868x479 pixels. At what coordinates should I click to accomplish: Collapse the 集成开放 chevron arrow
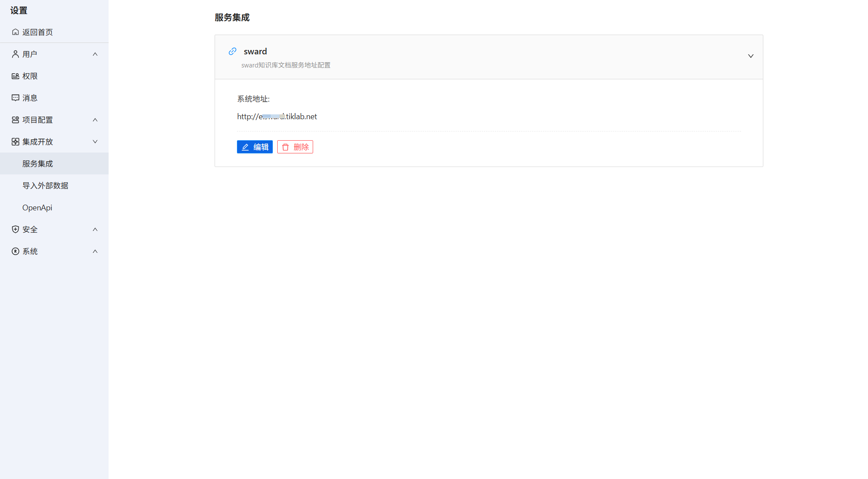point(95,142)
